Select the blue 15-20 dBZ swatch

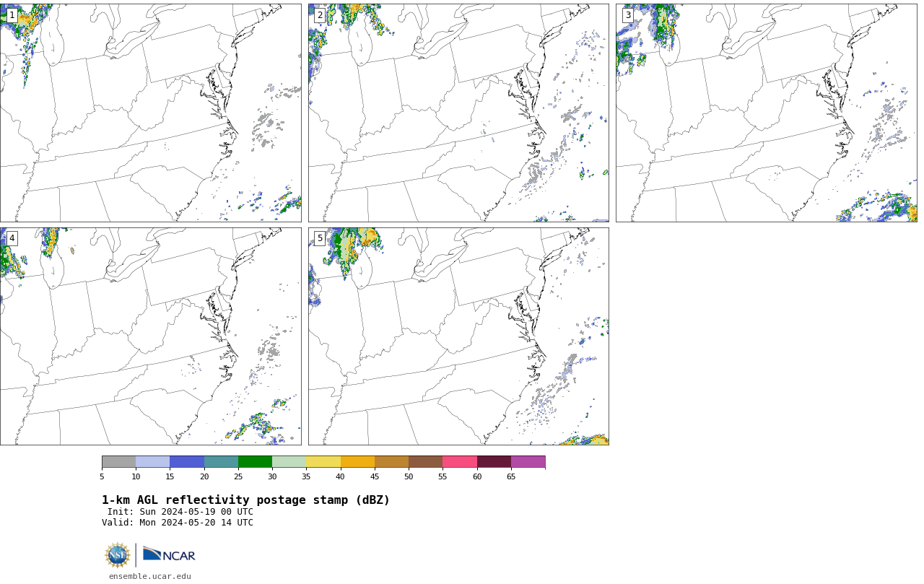pos(187,462)
